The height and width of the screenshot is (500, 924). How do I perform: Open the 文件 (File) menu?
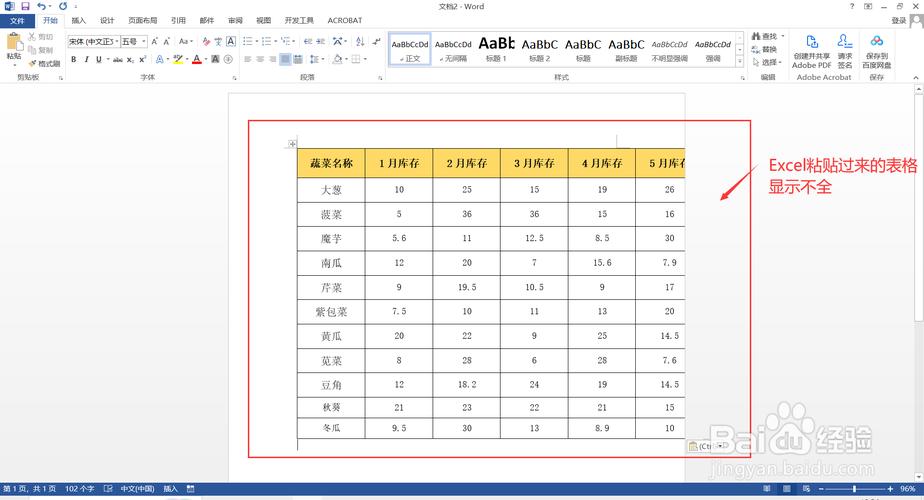17,21
